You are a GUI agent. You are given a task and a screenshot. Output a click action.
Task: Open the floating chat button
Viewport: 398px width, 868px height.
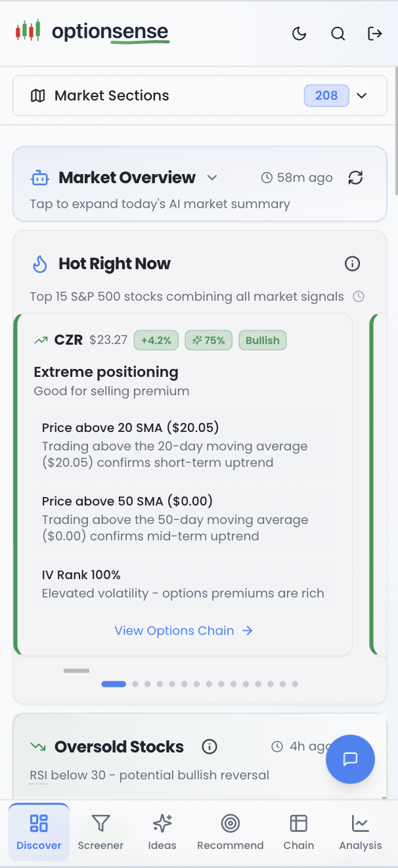click(350, 759)
